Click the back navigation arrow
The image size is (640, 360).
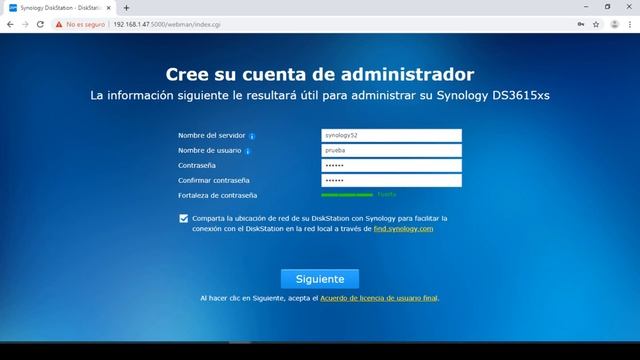coord(10,24)
